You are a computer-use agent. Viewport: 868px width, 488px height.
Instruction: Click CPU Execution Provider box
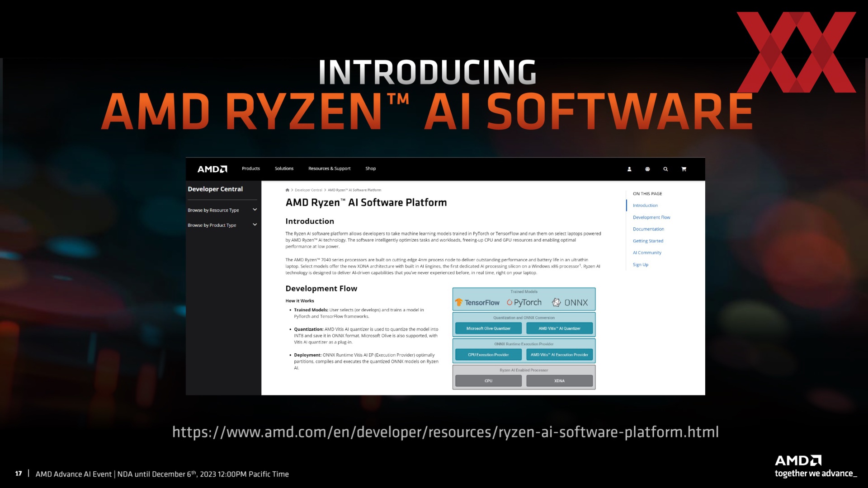click(488, 355)
